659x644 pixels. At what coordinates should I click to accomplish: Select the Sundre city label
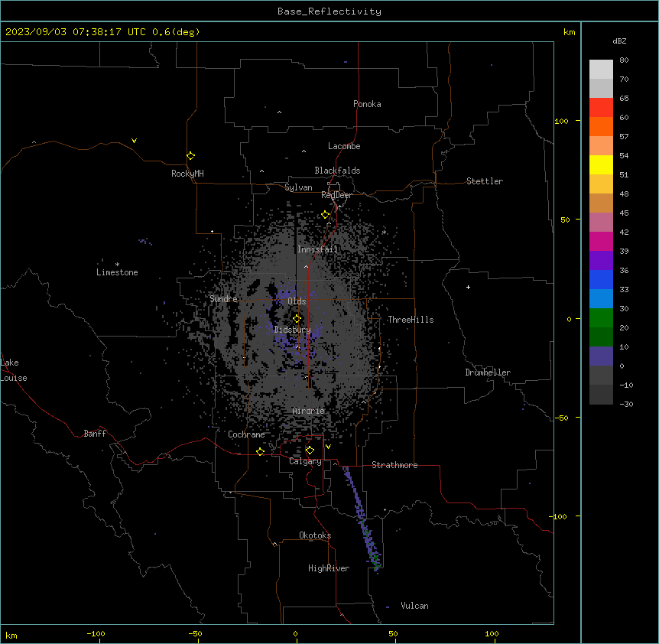tap(223, 299)
